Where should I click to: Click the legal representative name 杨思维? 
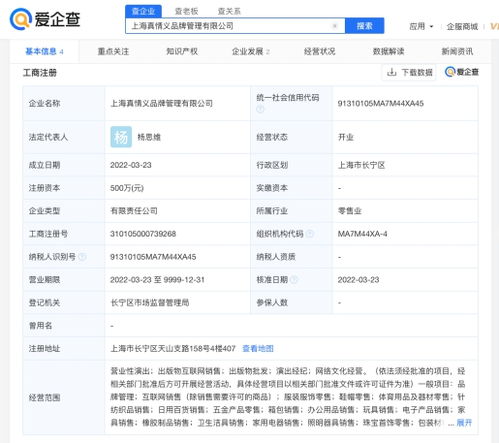click(149, 137)
